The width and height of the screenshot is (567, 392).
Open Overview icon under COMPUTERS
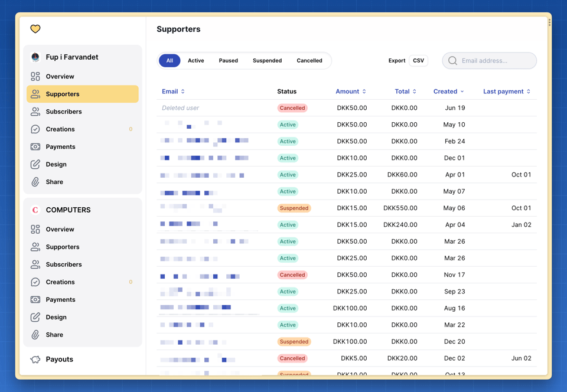(x=35, y=229)
